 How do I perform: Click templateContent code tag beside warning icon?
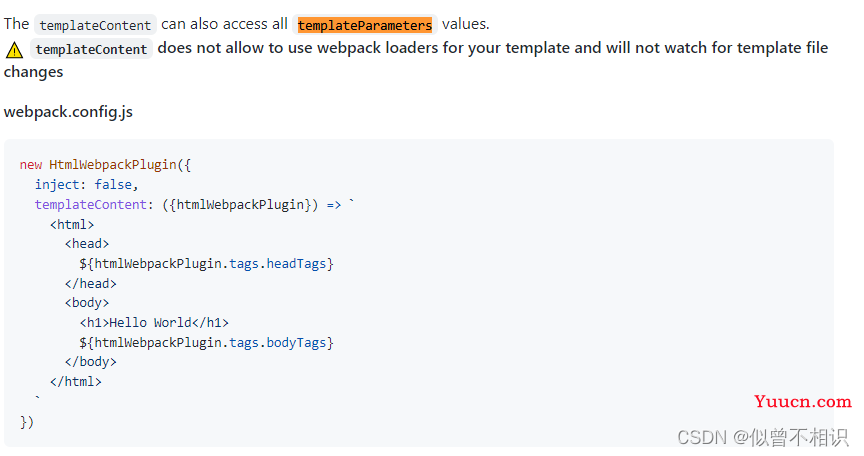91,49
